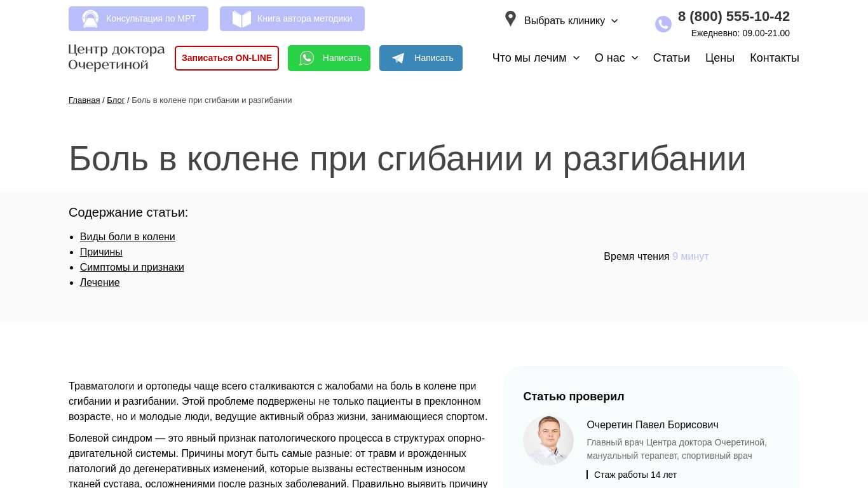Click the map pin location icon
Image resolution: width=868 pixels, height=488 pixels.
[510, 19]
